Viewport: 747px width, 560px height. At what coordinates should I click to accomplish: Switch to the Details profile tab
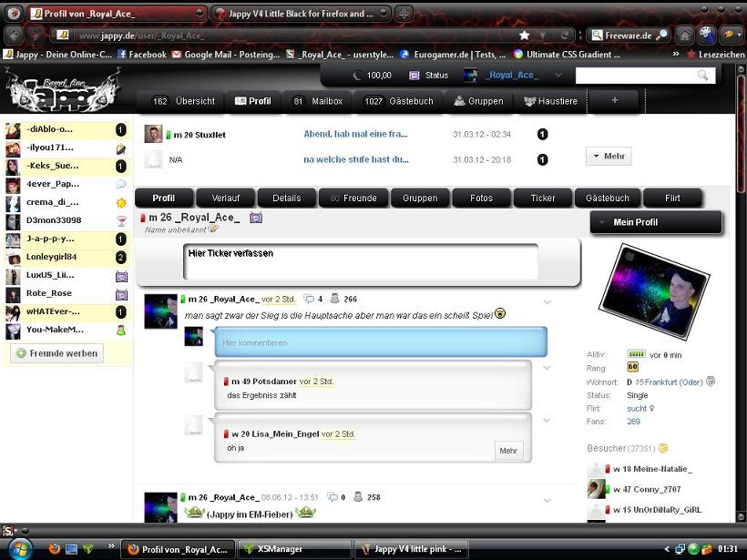(x=287, y=199)
